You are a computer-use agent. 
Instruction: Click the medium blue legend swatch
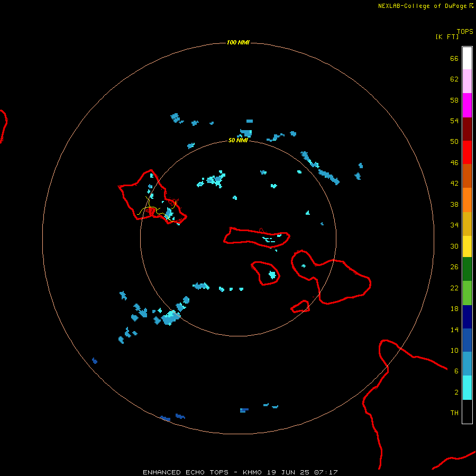[x=467, y=340]
